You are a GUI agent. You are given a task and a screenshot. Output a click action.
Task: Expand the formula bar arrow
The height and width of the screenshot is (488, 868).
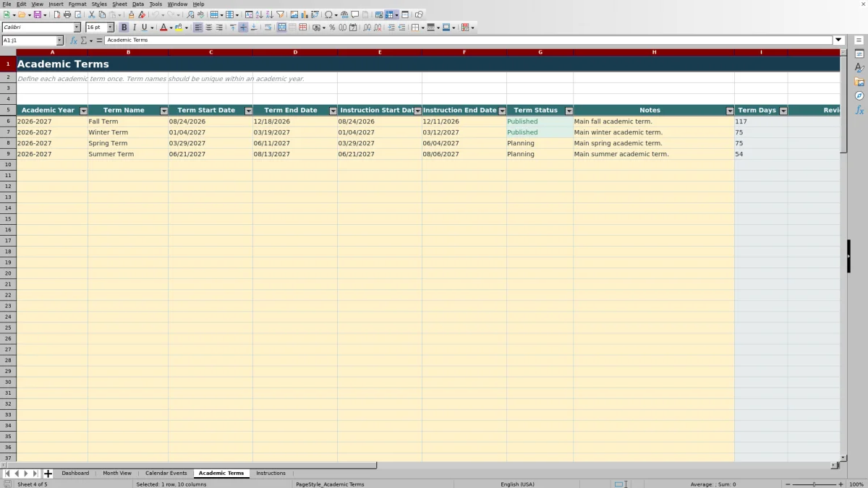click(839, 40)
